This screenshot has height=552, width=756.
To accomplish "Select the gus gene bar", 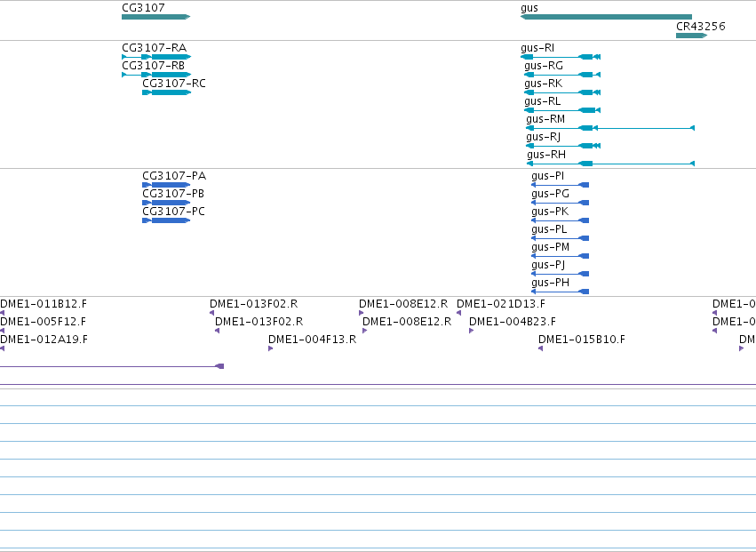I will 606,17.
